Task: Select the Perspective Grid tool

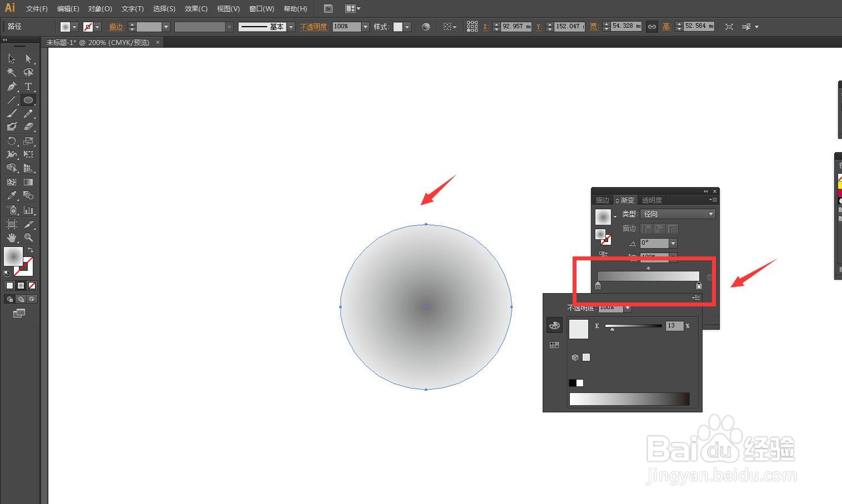Action: tap(28, 168)
